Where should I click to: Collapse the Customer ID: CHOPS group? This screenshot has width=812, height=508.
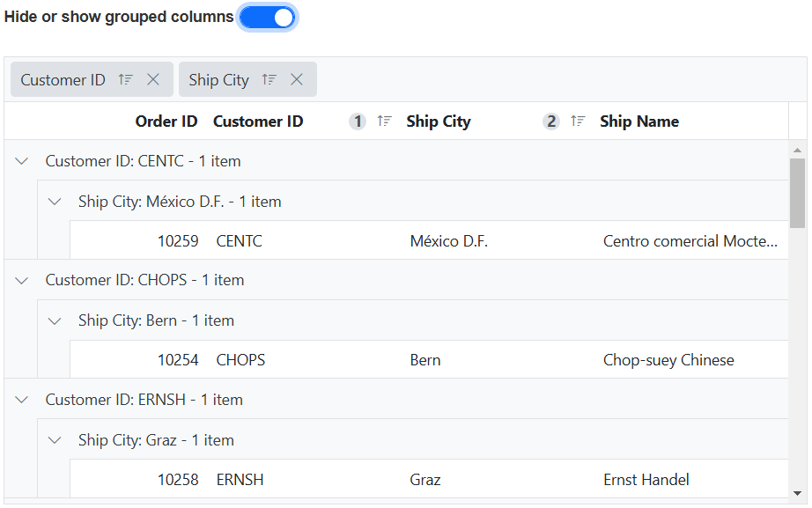click(22, 280)
